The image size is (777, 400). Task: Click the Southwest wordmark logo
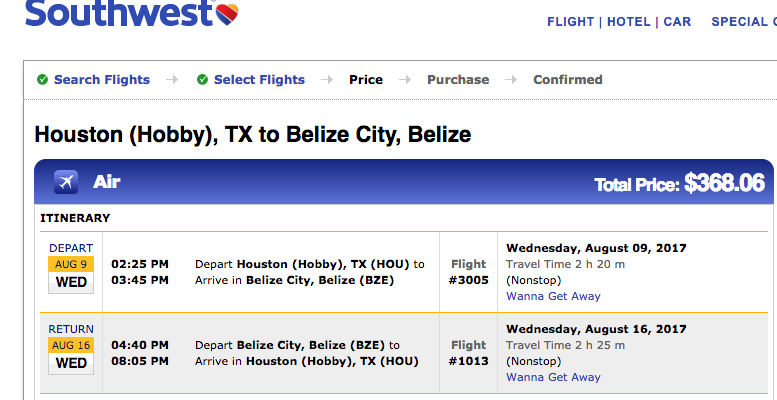click(x=120, y=13)
